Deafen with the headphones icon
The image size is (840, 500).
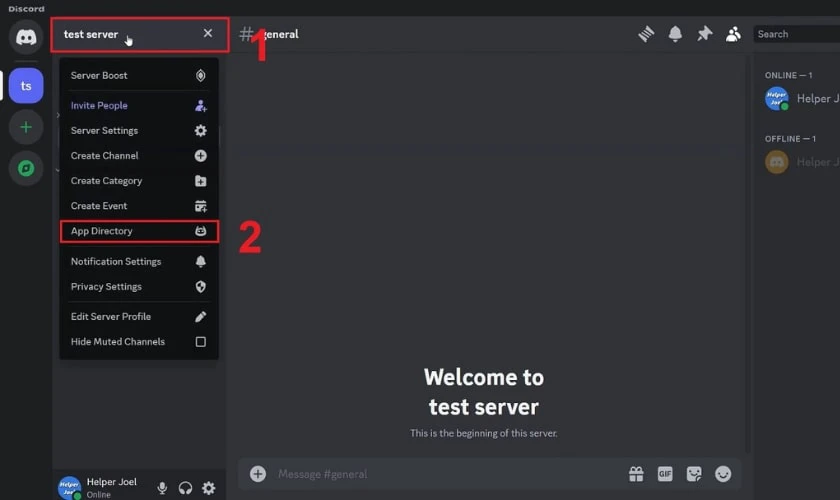pyautogui.click(x=185, y=488)
